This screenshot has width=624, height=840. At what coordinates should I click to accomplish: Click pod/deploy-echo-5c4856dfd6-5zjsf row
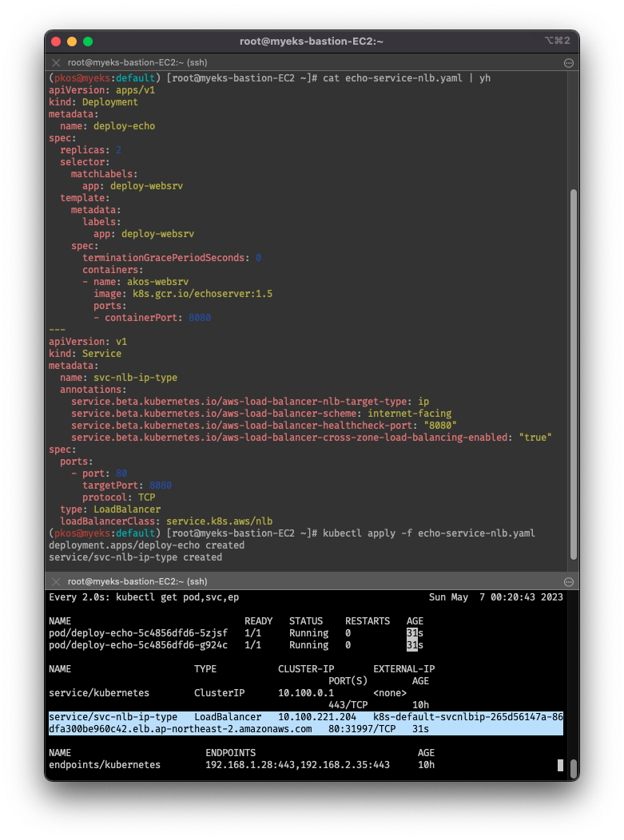[236, 633]
